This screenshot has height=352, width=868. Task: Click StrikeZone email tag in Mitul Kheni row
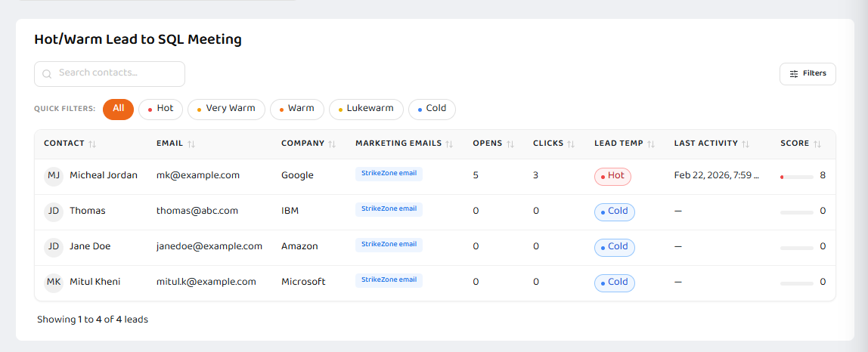[389, 280]
